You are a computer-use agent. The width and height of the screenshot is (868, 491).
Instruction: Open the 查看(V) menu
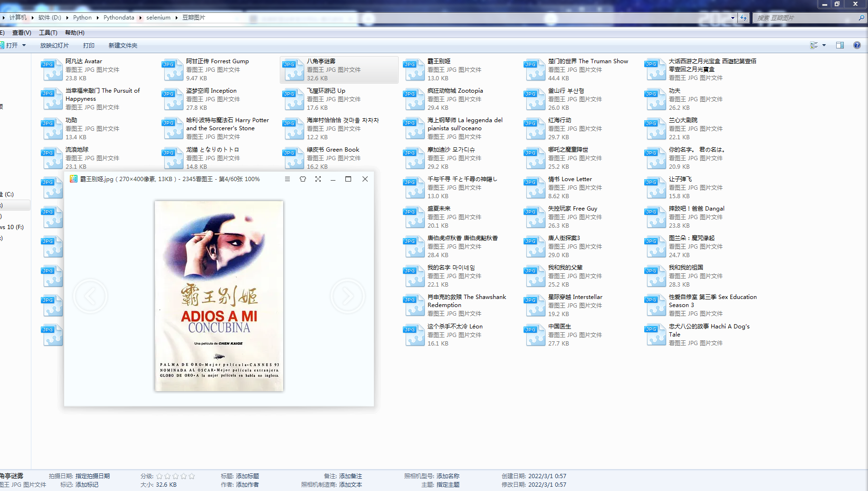point(22,33)
